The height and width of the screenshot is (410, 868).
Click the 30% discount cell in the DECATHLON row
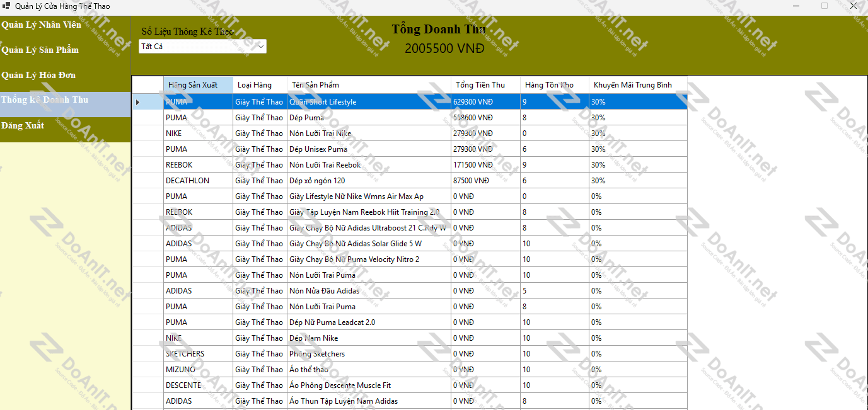coord(638,181)
